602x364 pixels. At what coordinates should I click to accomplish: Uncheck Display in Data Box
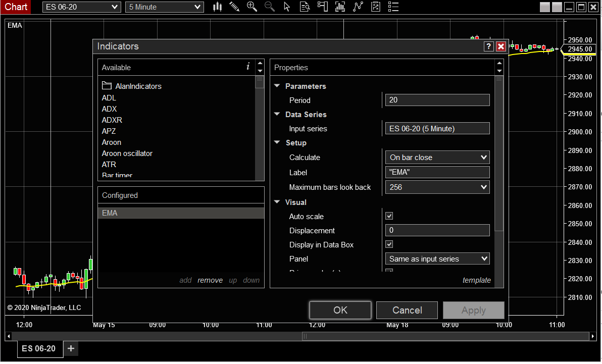point(389,244)
